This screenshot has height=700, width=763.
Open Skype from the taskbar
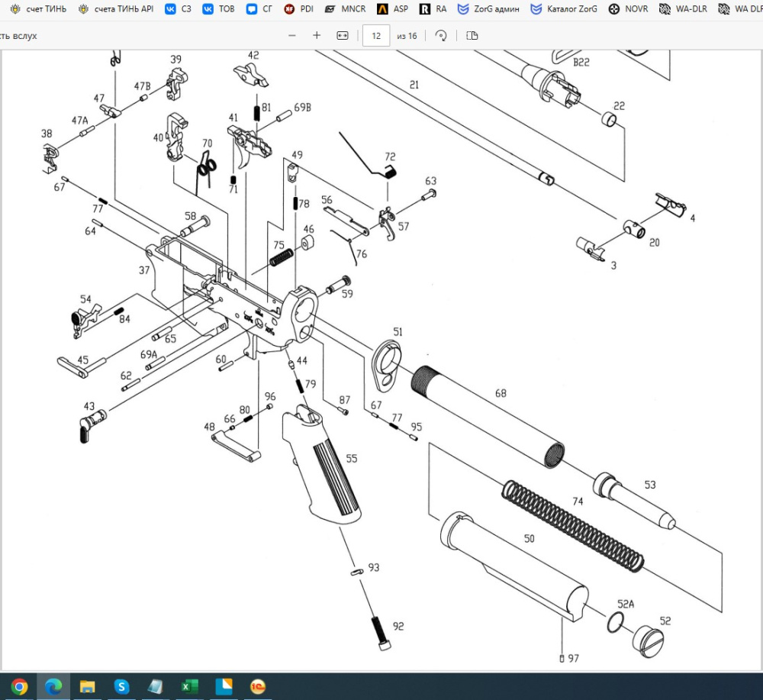click(x=121, y=687)
